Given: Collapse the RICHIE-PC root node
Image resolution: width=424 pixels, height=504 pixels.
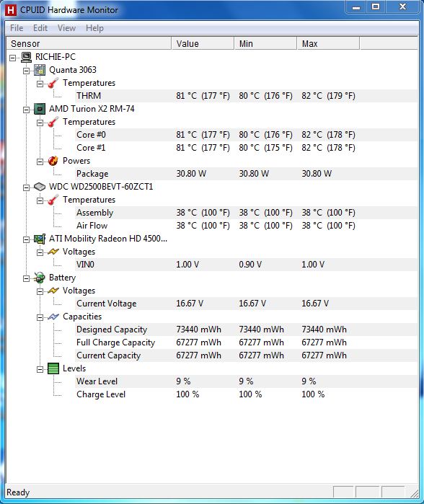Looking at the screenshot, I should pos(13,58).
